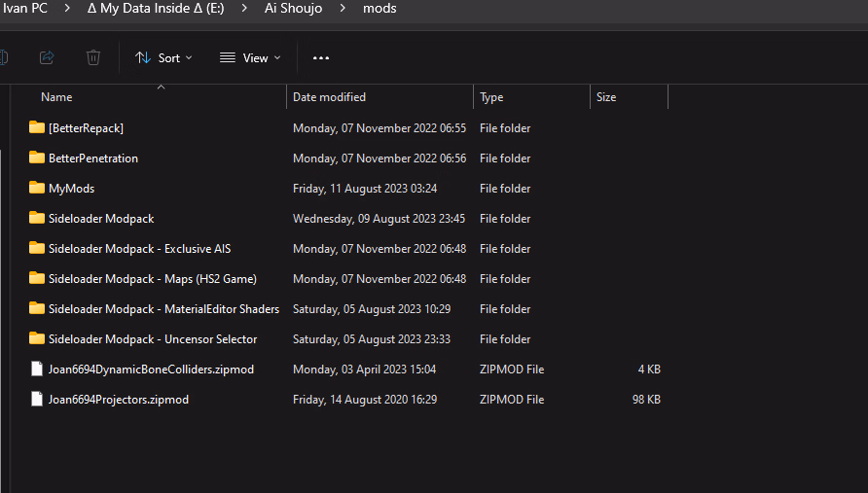The height and width of the screenshot is (493, 868).
Task: Click the BetterPenetration folder icon
Action: pyautogui.click(x=37, y=158)
